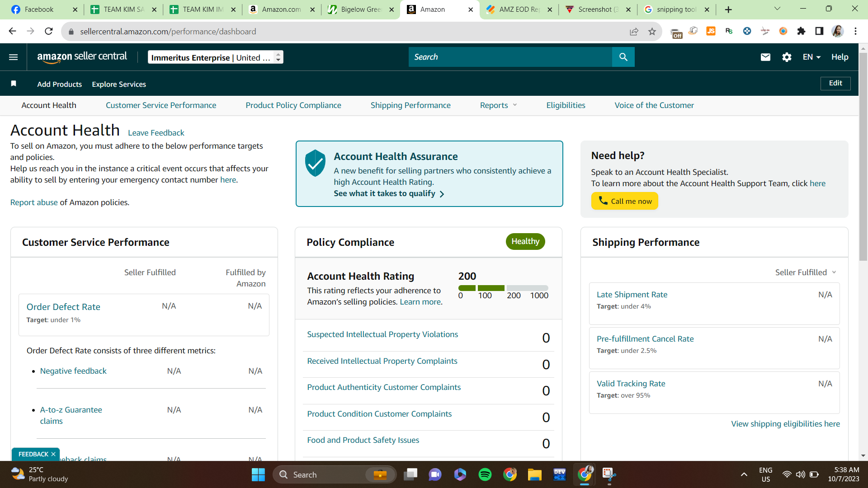Open Explore Services link
This screenshot has height=488, width=868.
point(119,84)
